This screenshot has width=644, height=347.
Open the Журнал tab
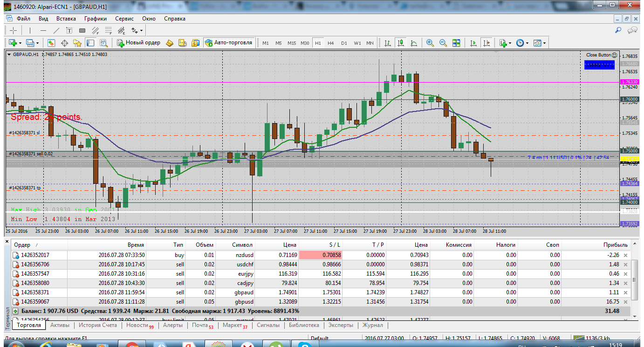(373, 325)
